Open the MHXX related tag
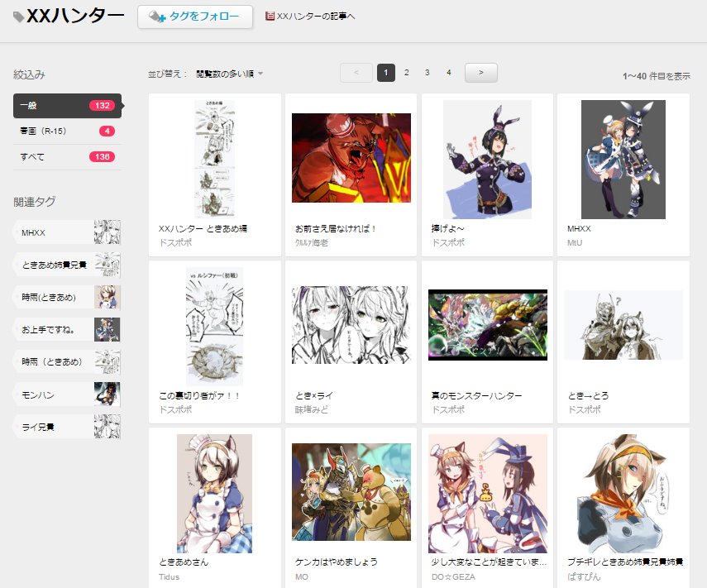 click(67, 232)
